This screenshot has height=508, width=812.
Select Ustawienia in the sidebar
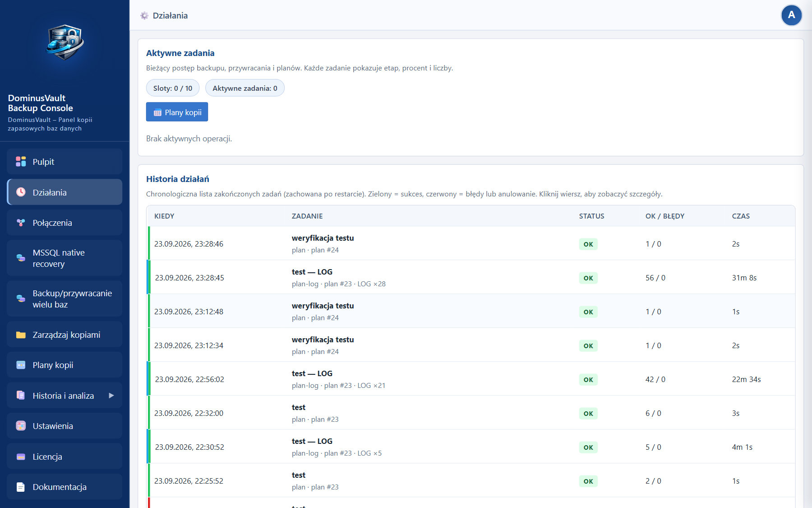(65, 426)
